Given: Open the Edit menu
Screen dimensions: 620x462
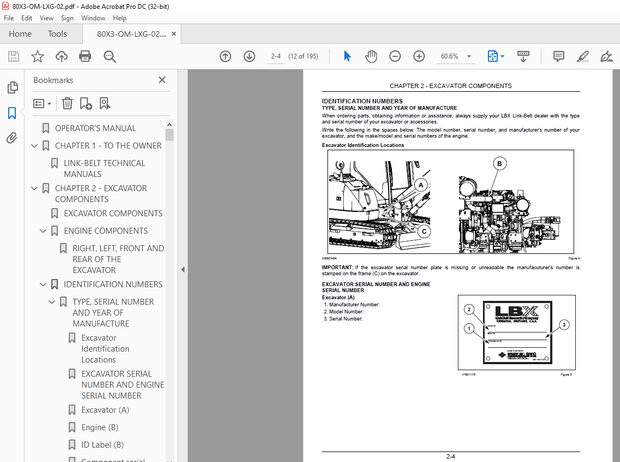Looking at the screenshot, I should tap(26, 18).
